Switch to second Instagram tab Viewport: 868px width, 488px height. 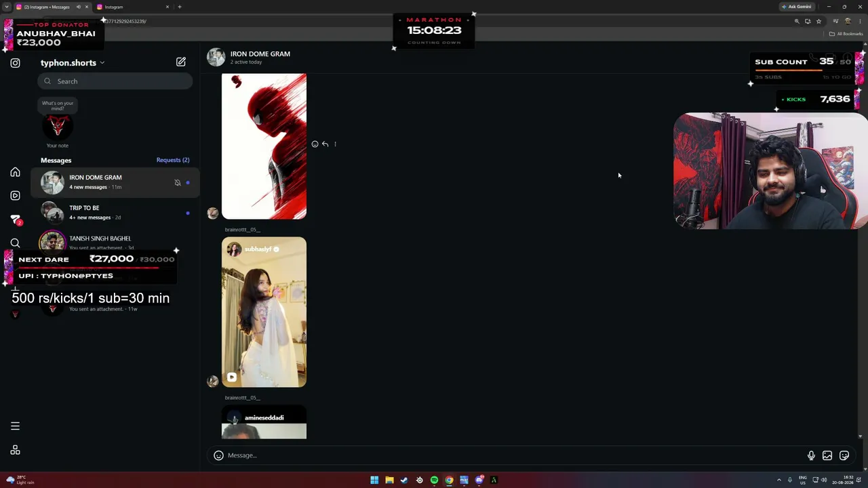pos(133,7)
